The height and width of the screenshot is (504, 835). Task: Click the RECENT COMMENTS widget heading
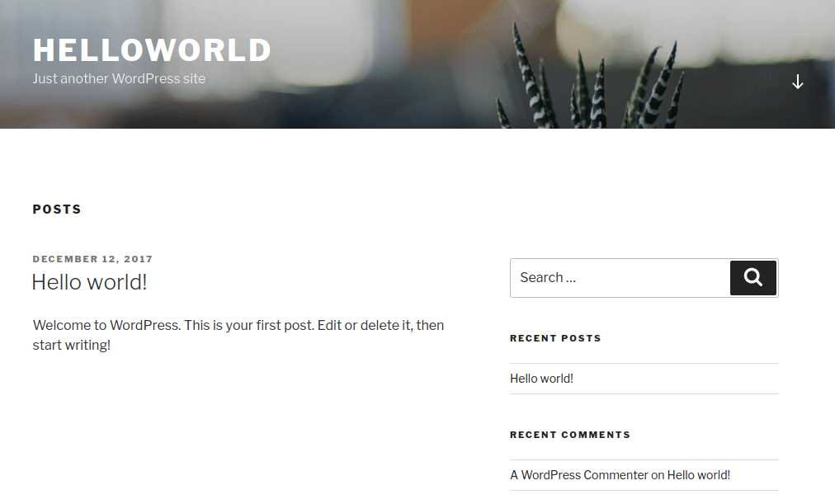pos(570,435)
